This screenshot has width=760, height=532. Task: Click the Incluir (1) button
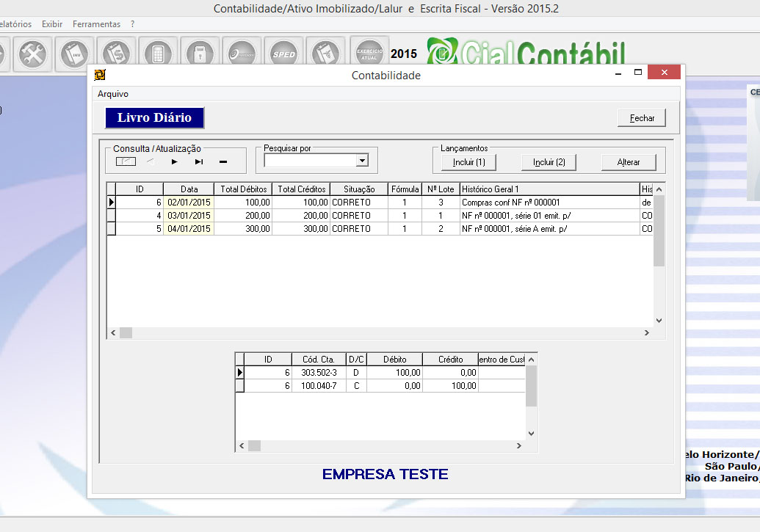pyautogui.click(x=468, y=162)
